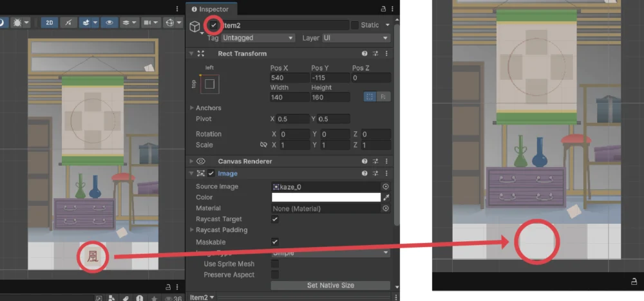Open the object picker for Source Image
The image size is (644, 301).
(386, 187)
